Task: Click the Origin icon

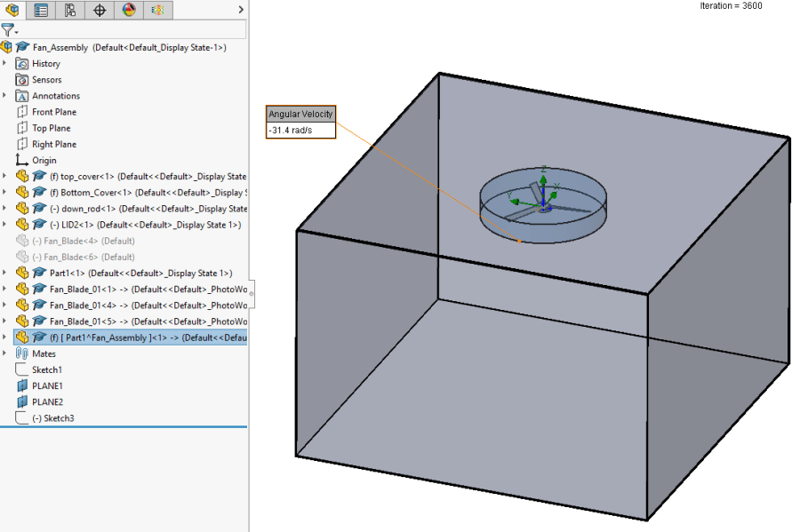Action: 22,160
